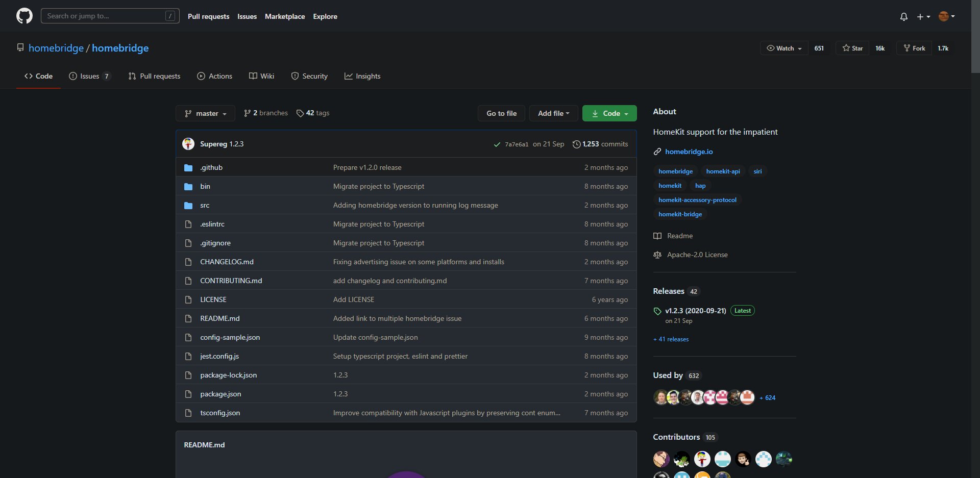Open the 'Add LICENSE' commit message
The width and height of the screenshot is (980, 478).
(354, 299)
